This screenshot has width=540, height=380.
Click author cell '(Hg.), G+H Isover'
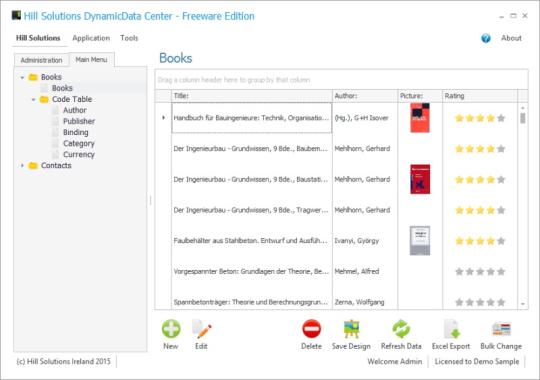click(x=365, y=118)
